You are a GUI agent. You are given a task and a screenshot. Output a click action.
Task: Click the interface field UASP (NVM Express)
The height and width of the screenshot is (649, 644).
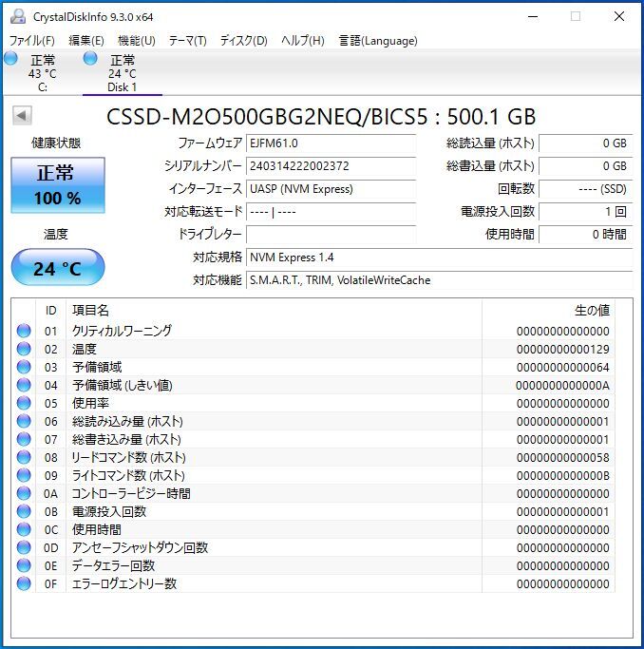point(331,189)
